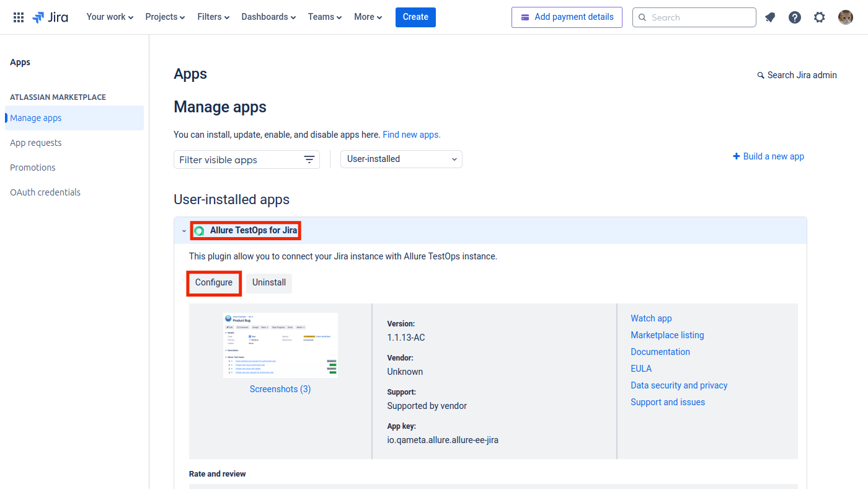The height and width of the screenshot is (489, 868).
Task: Open the Documentation link
Action: (660, 352)
